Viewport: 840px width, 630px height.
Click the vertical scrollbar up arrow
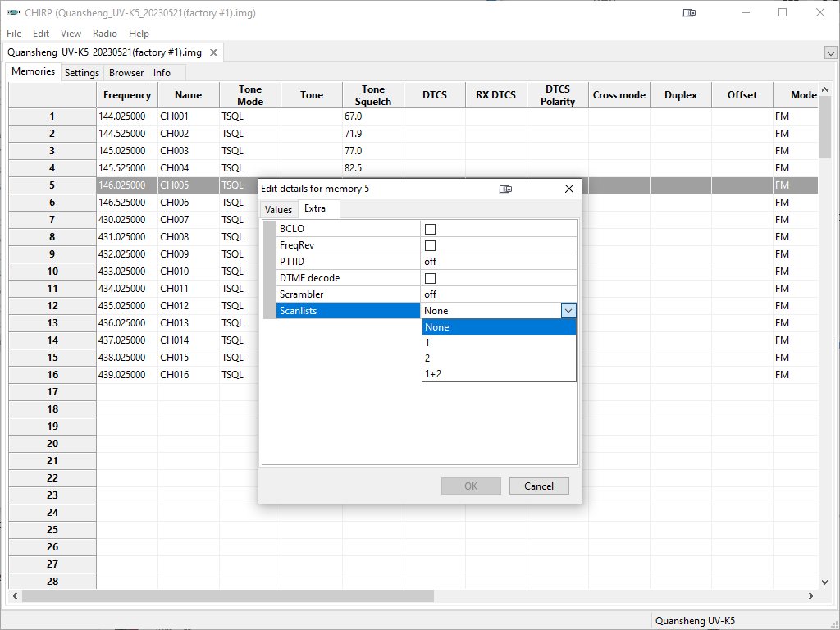825,89
